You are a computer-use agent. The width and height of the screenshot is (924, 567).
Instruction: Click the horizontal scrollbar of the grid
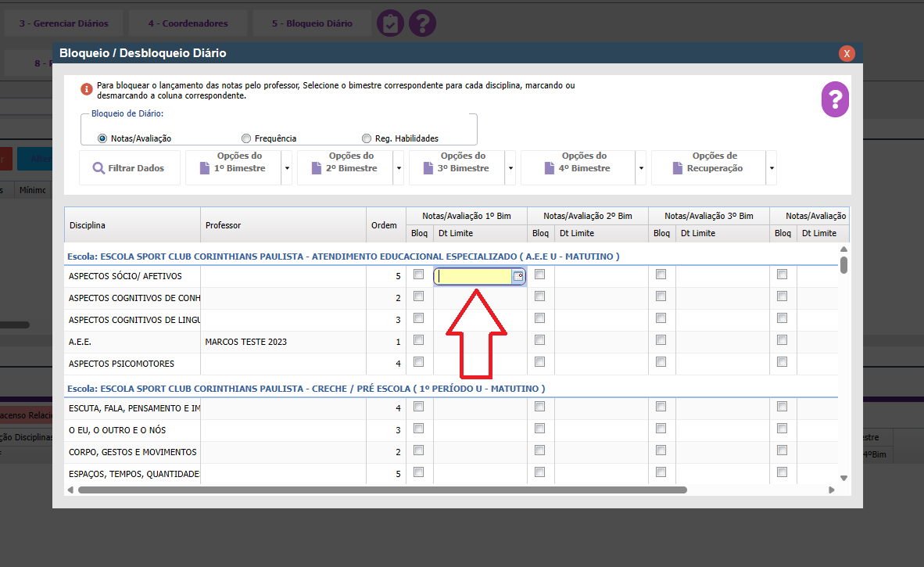381,490
